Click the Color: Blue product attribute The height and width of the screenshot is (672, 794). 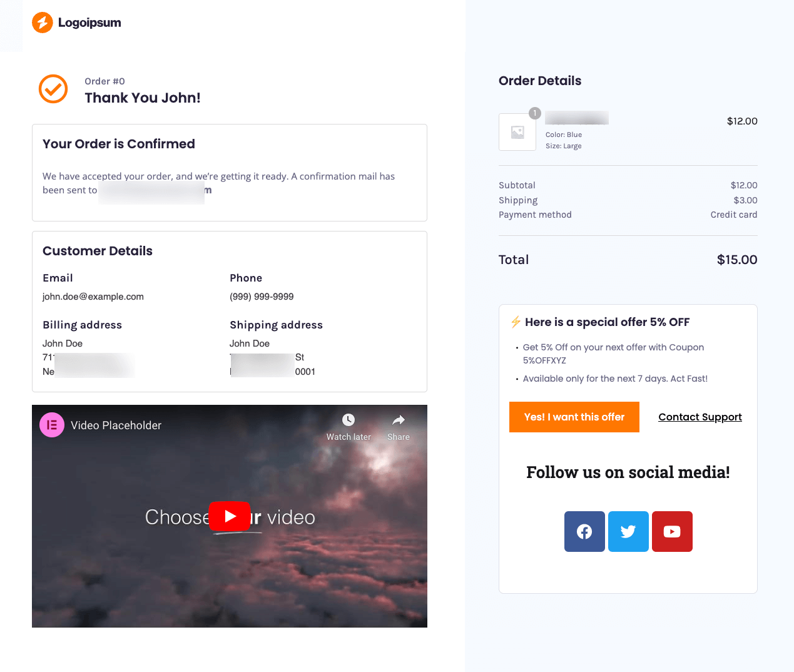[x=564, y=135]
